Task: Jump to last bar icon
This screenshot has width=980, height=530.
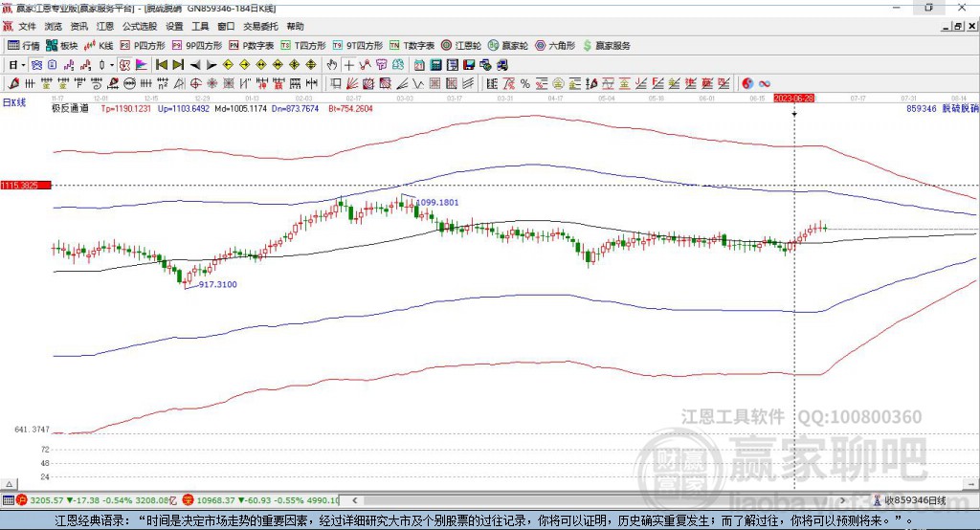Action: (x=178, y=65)
